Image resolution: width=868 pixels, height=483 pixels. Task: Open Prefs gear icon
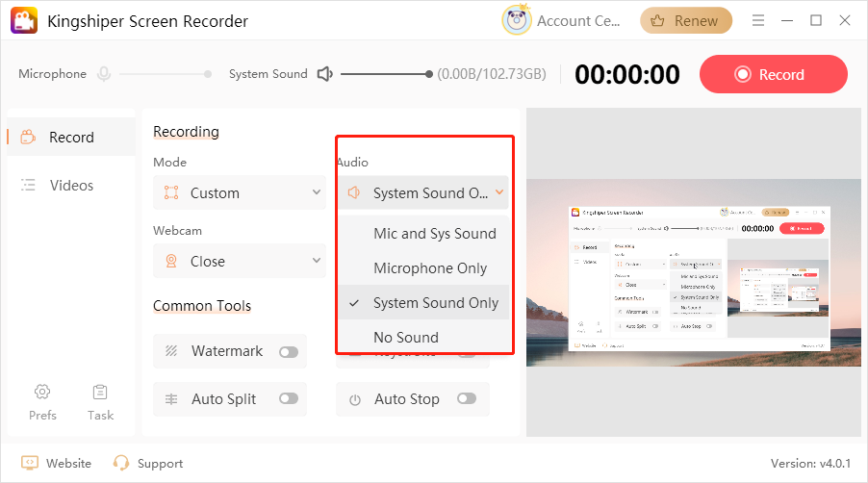click(x=42, y=392)
